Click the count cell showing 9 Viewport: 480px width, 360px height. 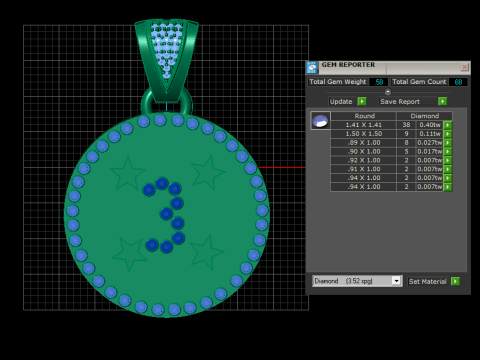click(x=406, y=134)
